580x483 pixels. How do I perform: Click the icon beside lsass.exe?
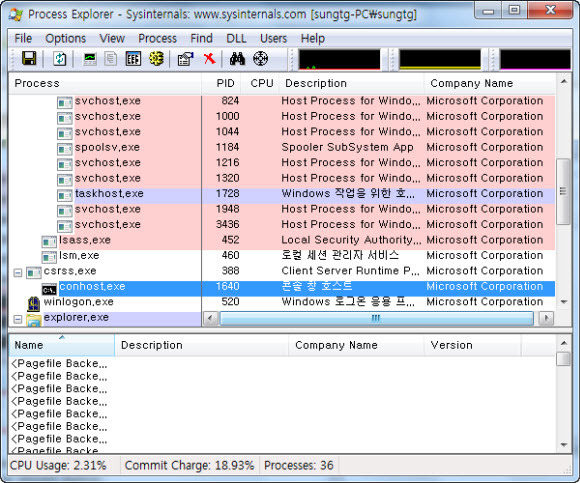click(x=49, y=242)
